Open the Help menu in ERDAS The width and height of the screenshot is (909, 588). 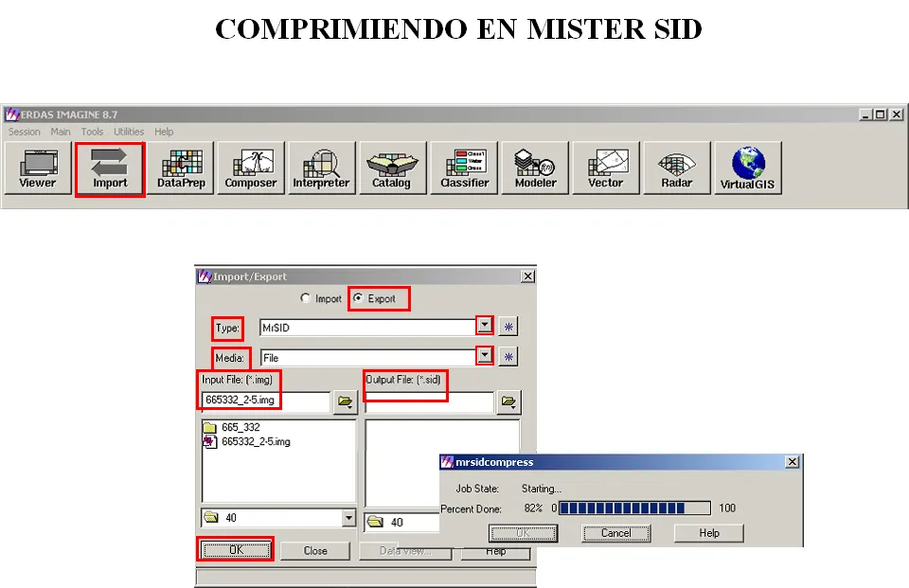coord(164,132)
